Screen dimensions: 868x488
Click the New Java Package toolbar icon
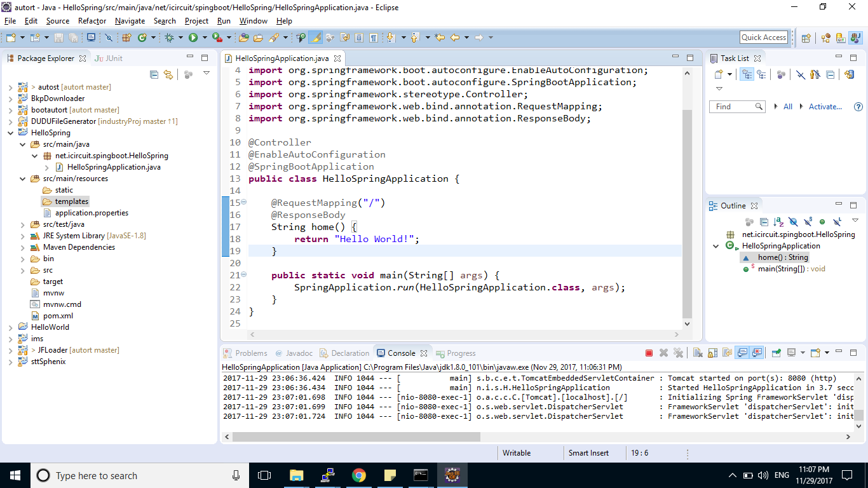coord(126,37)
